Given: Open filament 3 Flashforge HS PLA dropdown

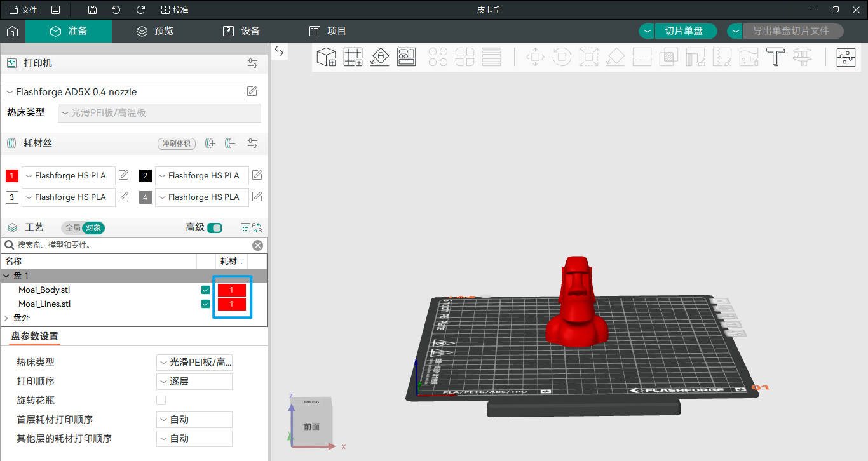Looking at the screenshot, I should pyautogui.click(x=69, y=197).
